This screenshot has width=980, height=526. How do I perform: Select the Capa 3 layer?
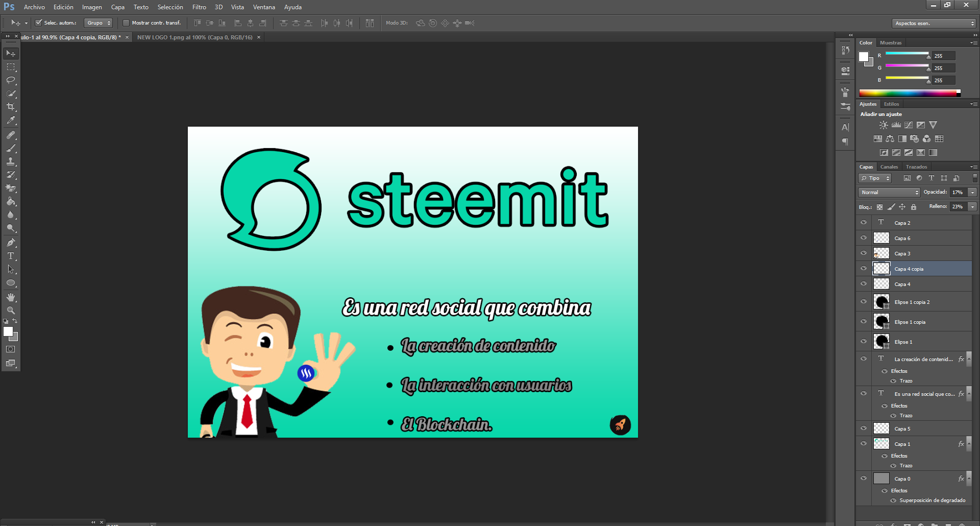pyautogui.click(x=922, y=253)
